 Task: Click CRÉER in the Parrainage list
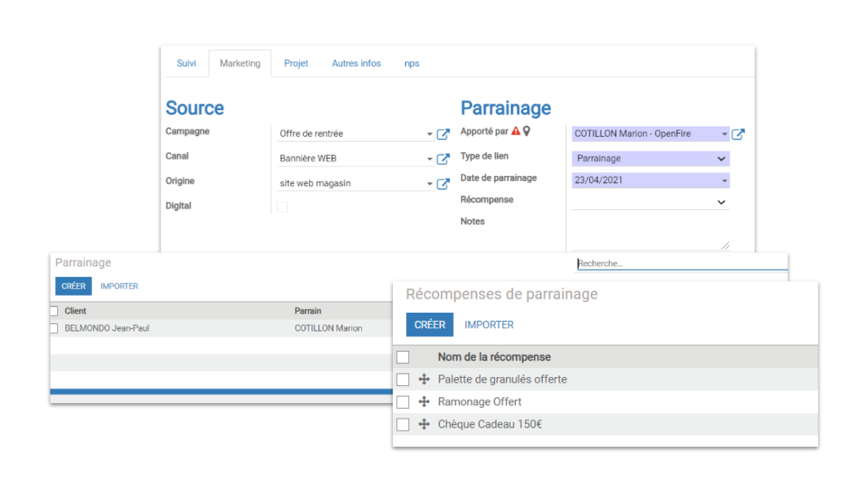point(73,287)
